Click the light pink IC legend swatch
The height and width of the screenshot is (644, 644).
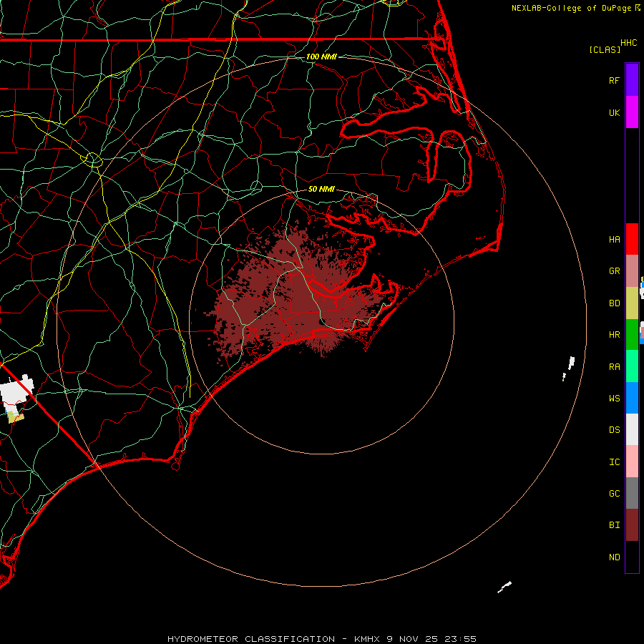[632, 462]
